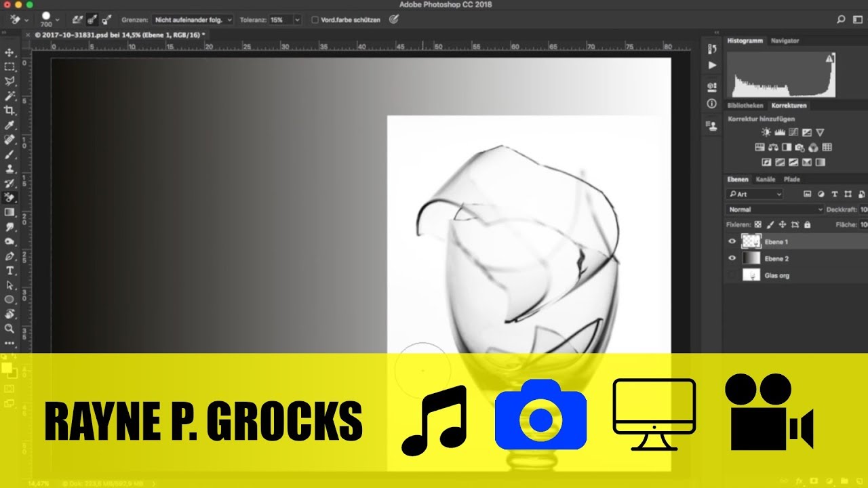Image resolution: width=868 pixels, height=488 pixels.
Task: Switch to the Navigator tab
Action: click(785, 41)
